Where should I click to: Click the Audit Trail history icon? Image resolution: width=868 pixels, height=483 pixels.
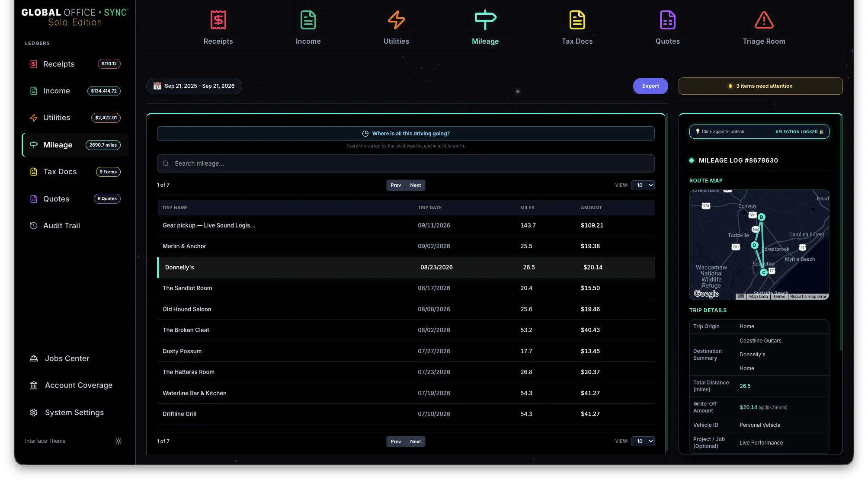(34, 226)
